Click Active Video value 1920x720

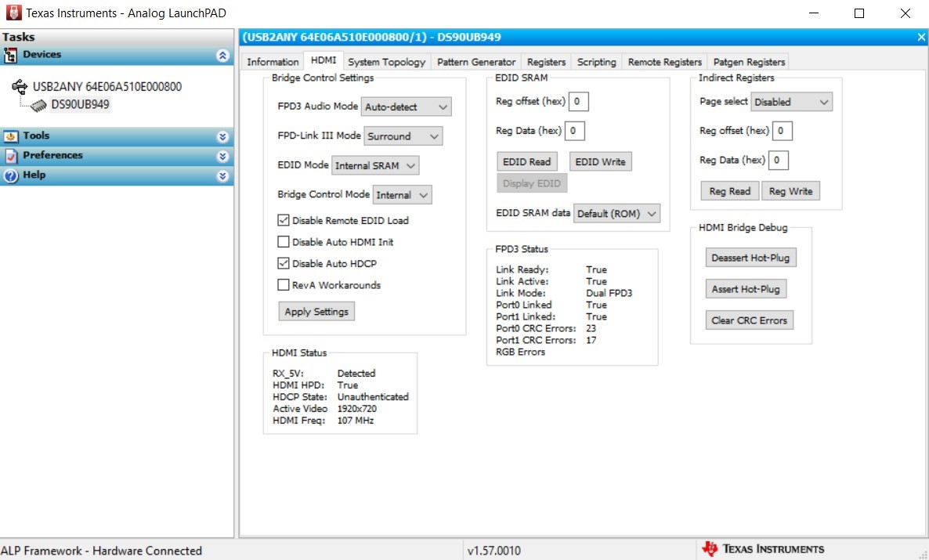(356, 409)
